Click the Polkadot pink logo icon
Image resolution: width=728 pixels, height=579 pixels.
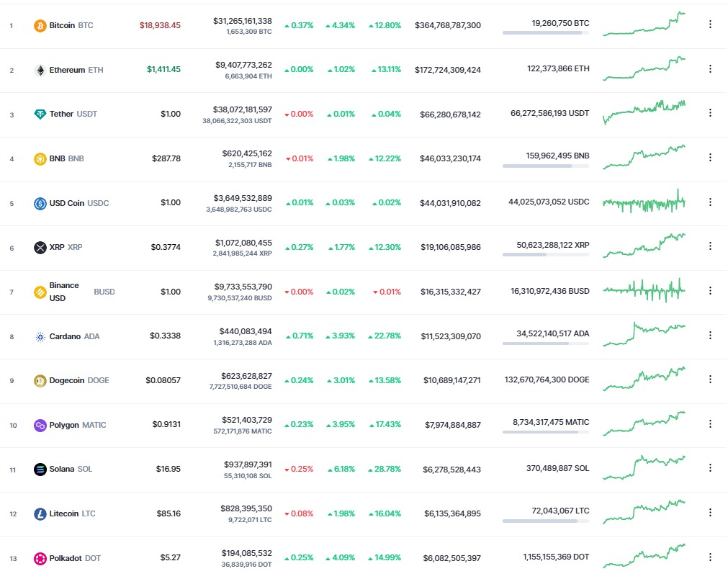(40, 559)
